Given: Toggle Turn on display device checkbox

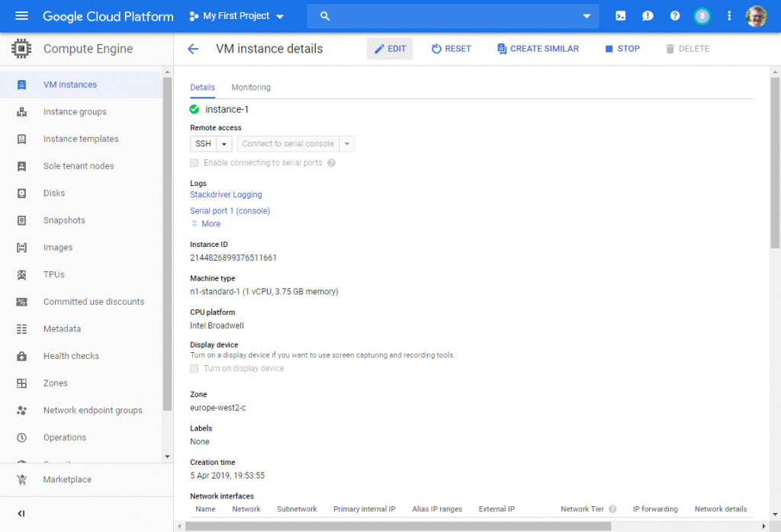Looking at the screenshot, I should click(194, 368).
